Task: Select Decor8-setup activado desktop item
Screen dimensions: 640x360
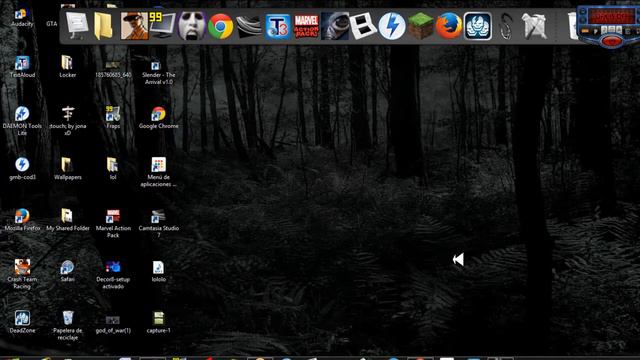Action: [113, 274]
